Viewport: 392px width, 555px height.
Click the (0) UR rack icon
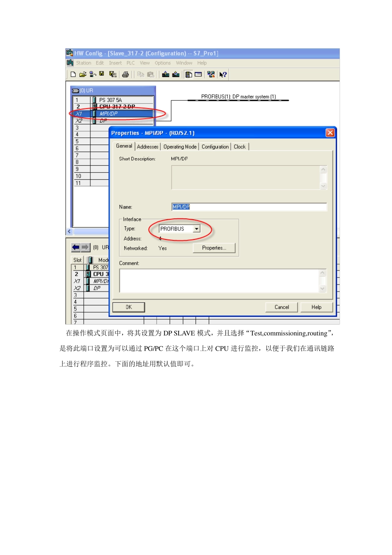click(76, 90)
